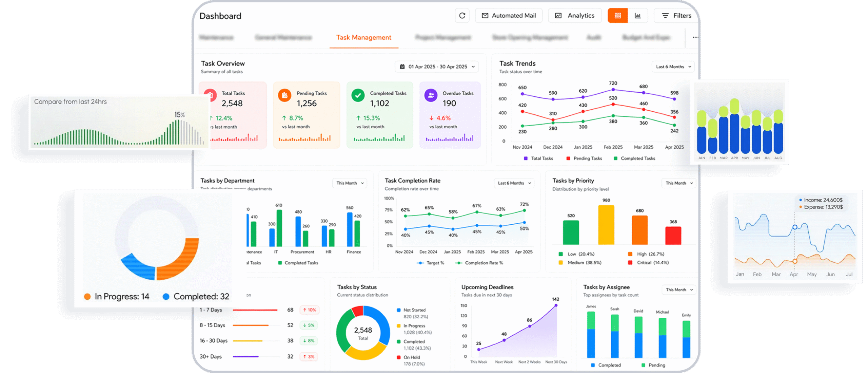Image resolution: width=868 pixels, height=373 pixels.
Task: Click the Overdue Tasks people icon
Action: (431, 95)
